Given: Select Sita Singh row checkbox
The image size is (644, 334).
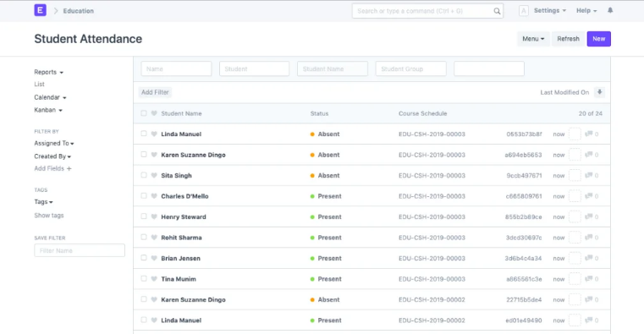Looking at the screenshot, I should (x=143, y=175).
